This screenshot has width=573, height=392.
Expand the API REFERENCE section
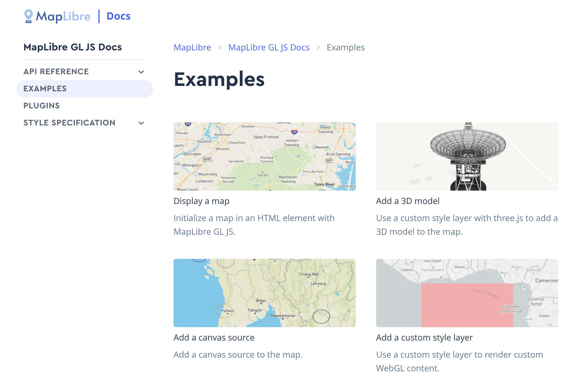coord(56,71)
